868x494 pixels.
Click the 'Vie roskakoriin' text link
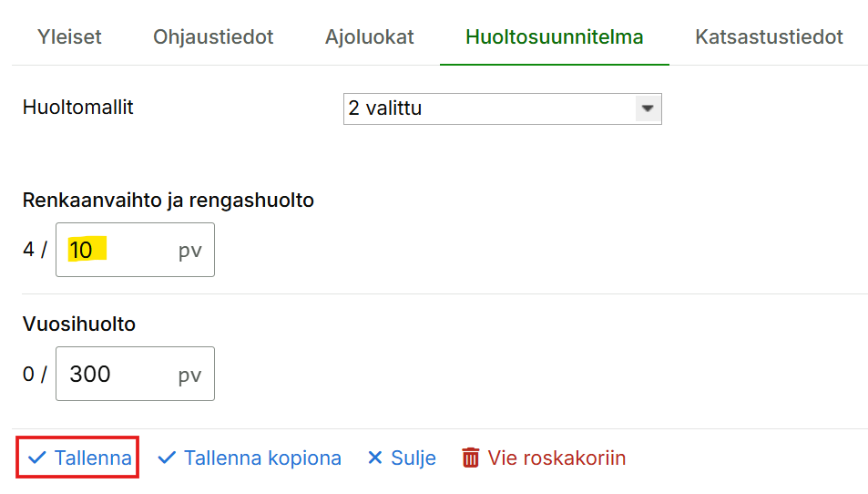pyautogui.click(x=557, y=458)
